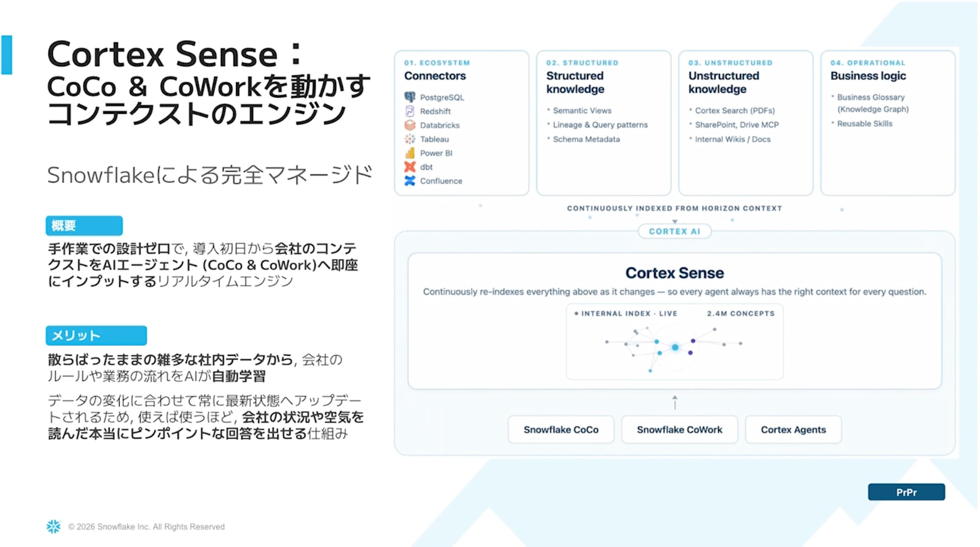Click 'Internal Wikis / Docs' bullet
This screenshot has width=980, height=547.
[x=733, y=139]
